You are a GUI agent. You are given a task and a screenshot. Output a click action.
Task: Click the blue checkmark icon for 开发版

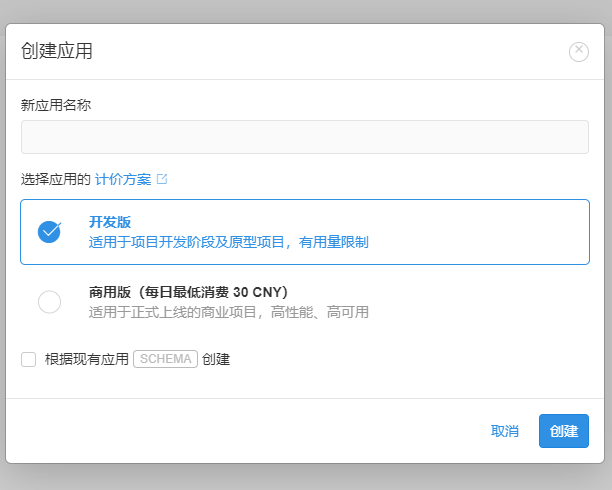(x=49, y=231)
